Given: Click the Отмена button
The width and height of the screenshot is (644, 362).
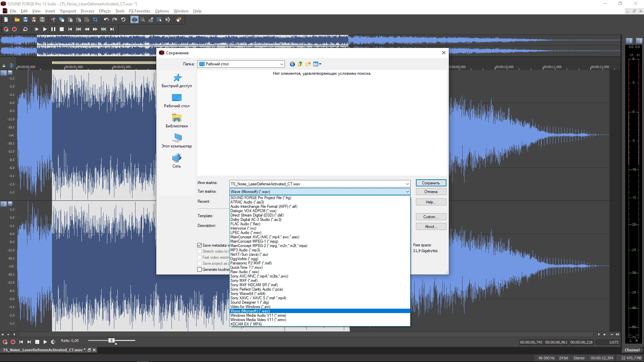Looking at the screenshot, I should pyautogui.click(x=431, y=192).
